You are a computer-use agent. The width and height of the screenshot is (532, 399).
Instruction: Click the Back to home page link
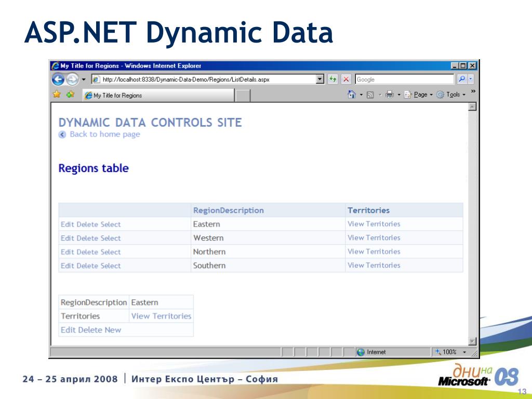click(x=105, y=135)
